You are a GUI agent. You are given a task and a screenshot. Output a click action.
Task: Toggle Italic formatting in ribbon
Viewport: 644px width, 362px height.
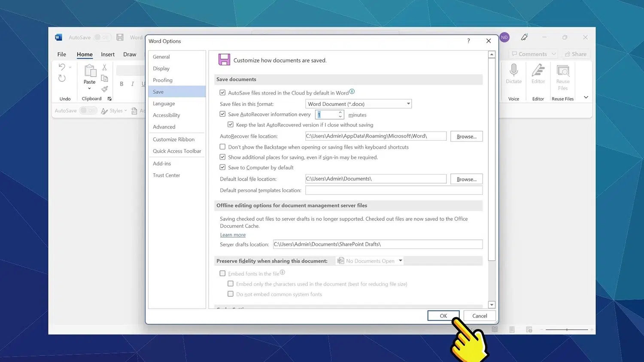click(x=132, y=84)
